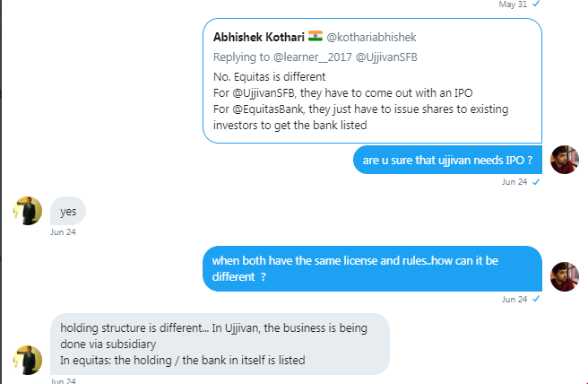Select the "when both have the same license" bubble

pyautogui.click(x=372, y=269)
